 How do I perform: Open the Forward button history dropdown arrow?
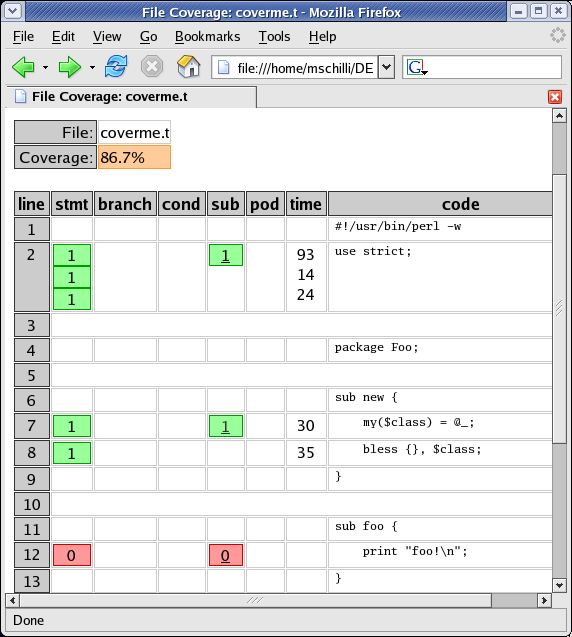[92, 67]
